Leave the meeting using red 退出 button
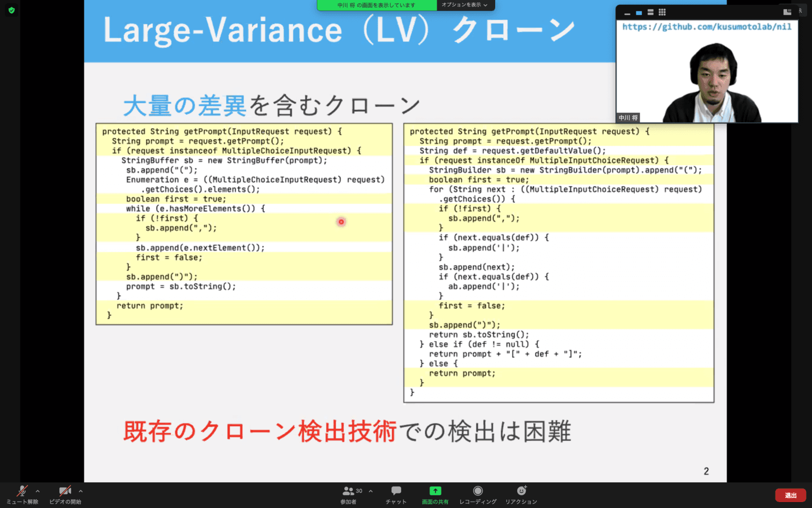The width and height of the screenshot is (812, 508). (790, 495)
